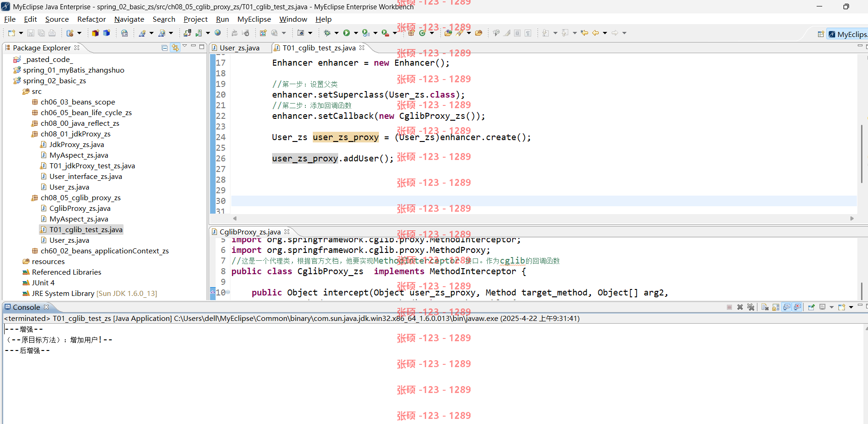Click the editor horizontal scrollbar right arrow

pos(852,218)
